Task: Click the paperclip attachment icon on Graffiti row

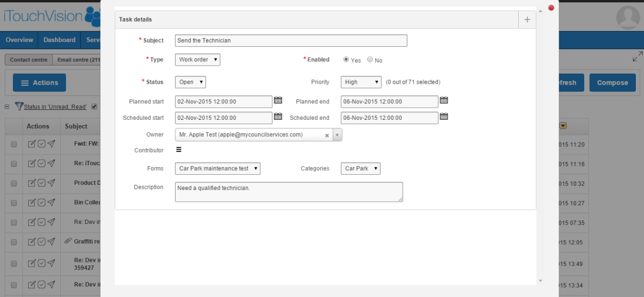Action: pos(68,241)
